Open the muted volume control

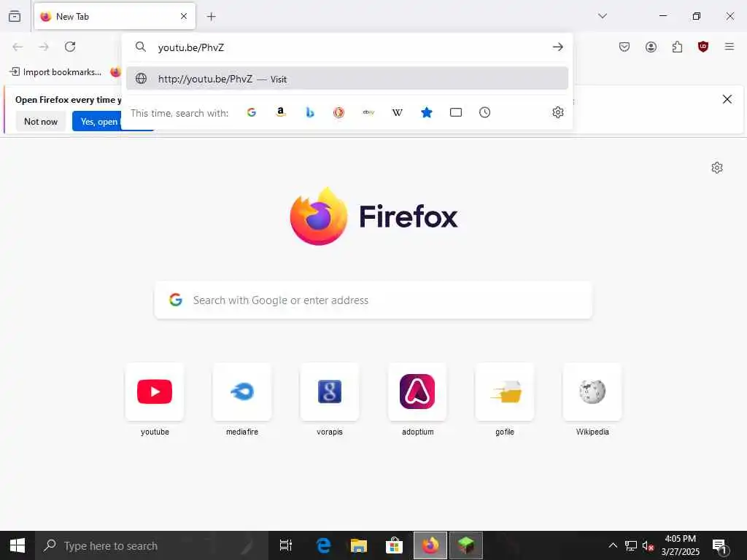(648, 545)
